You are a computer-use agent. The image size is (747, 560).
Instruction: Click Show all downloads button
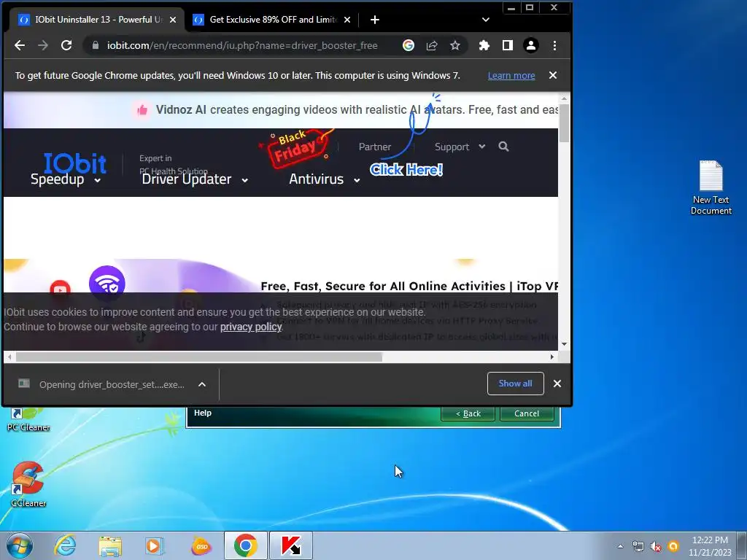click(516, 384)
